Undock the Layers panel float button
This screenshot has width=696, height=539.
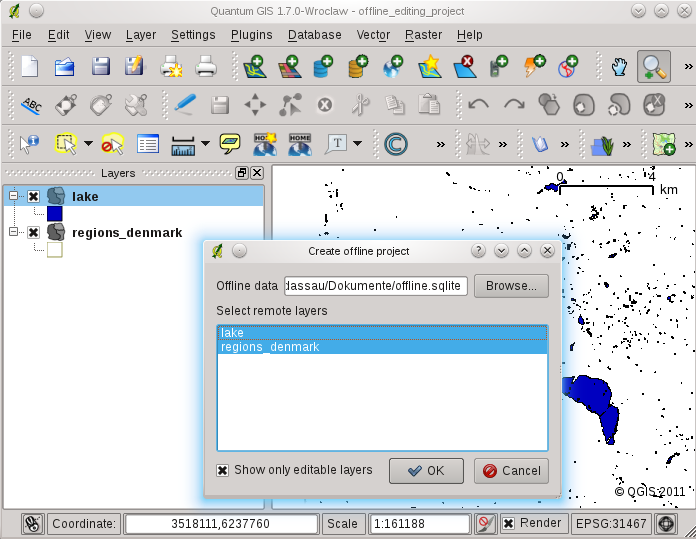(x=242, y=173)
